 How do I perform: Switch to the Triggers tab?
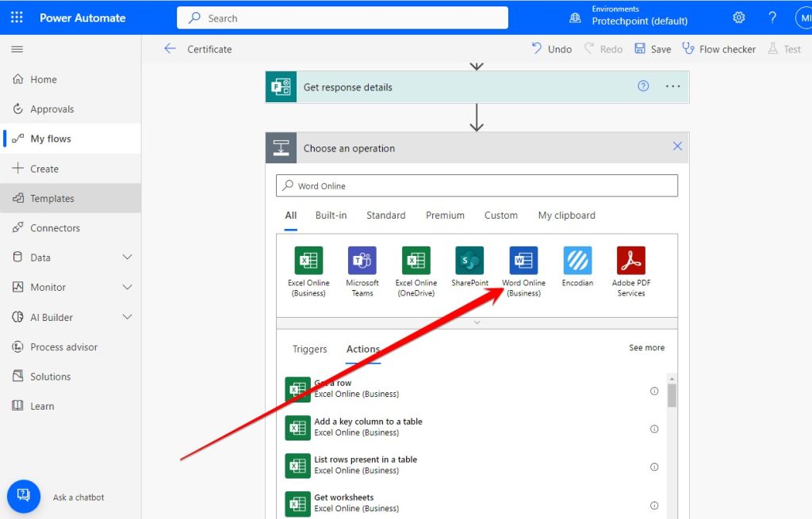(310, 349)
